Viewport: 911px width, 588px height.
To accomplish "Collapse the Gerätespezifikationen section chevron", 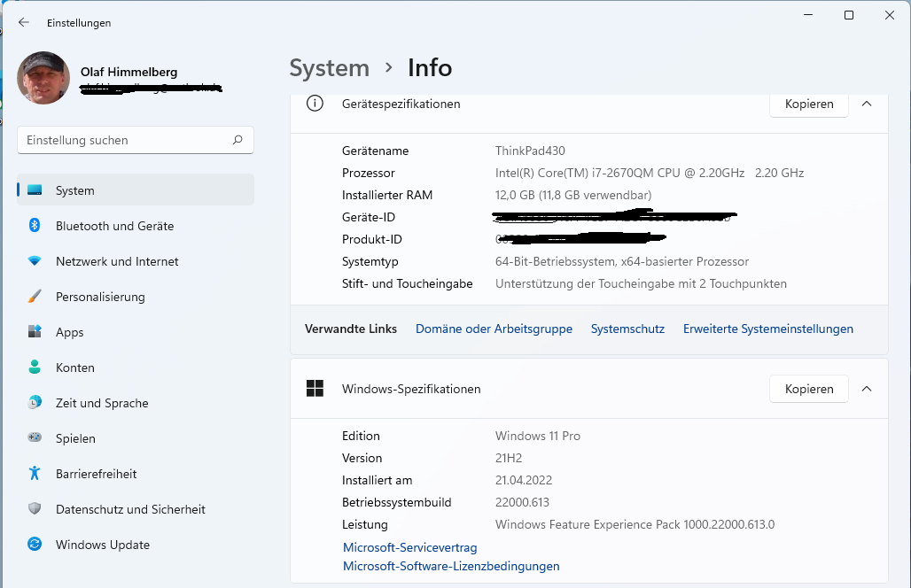I will click(x=867, y=104).
